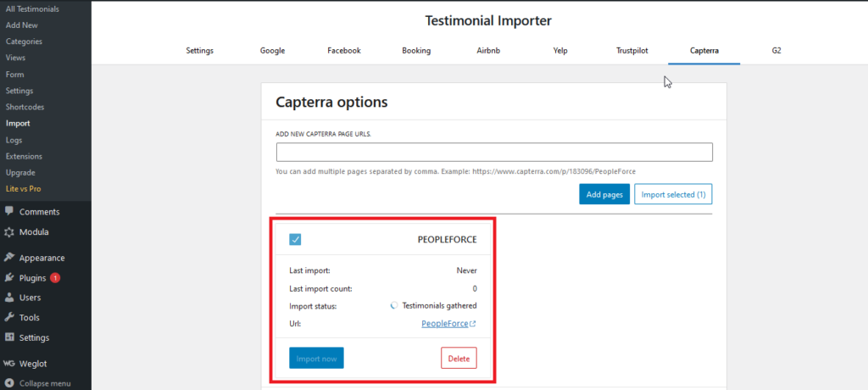Screen dimensions: 868x390
Task: Switch to the Settings tab
Action: click(x=200, y=50)
